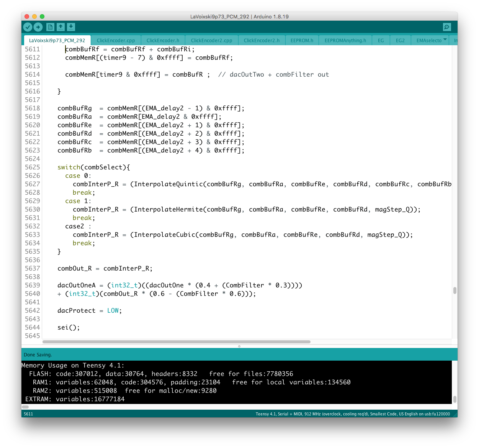The height and width of the screenshot is (448, 479).
Task: Select the ClickEncoder2.h tab
Action: coord(262,40)
